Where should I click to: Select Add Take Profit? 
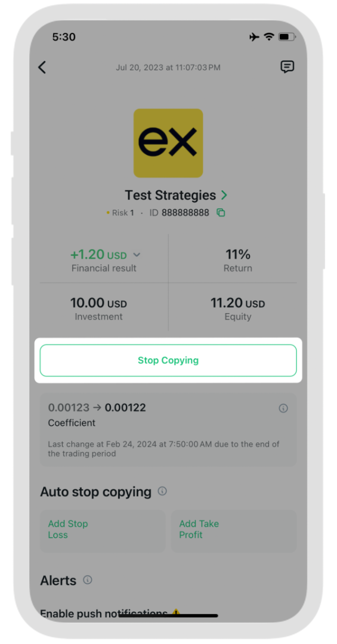tap(234, 531)
